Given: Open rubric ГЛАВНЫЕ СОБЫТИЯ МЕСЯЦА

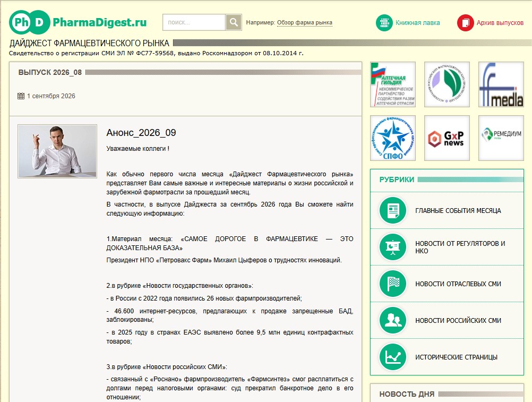Looking at the screenshot, I should [458, 211].
